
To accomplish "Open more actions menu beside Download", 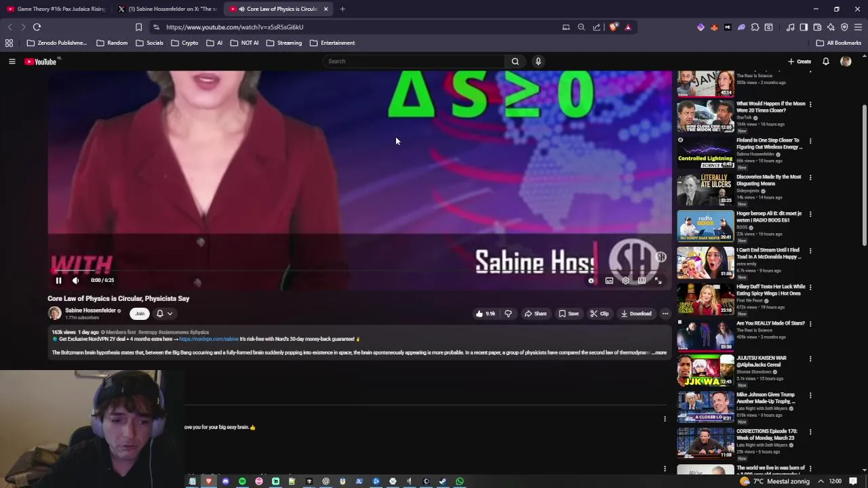I will 665,314.
